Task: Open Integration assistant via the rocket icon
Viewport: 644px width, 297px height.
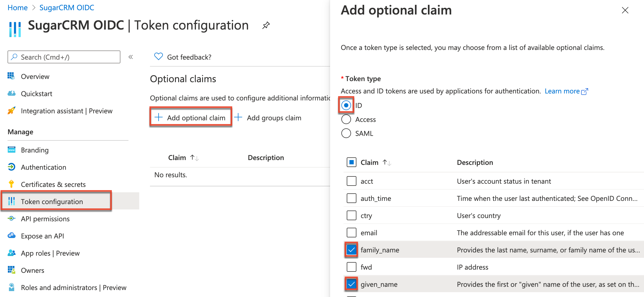Action: (11, 111)
